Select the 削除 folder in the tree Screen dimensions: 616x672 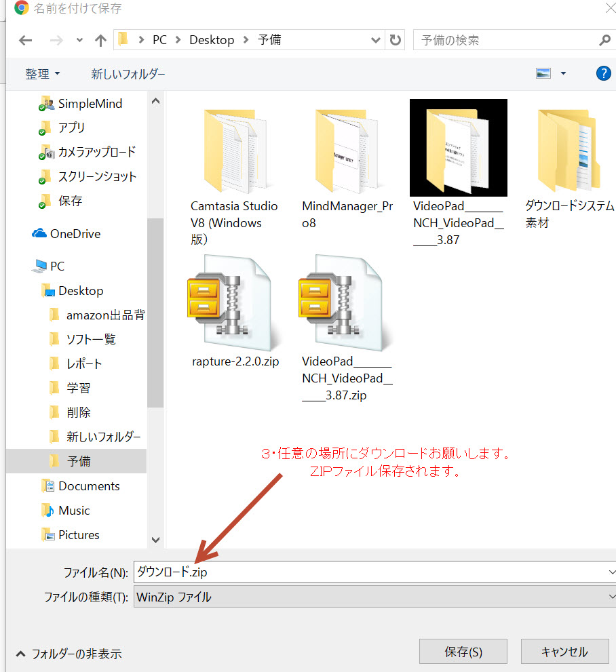[x=79, y=412]
